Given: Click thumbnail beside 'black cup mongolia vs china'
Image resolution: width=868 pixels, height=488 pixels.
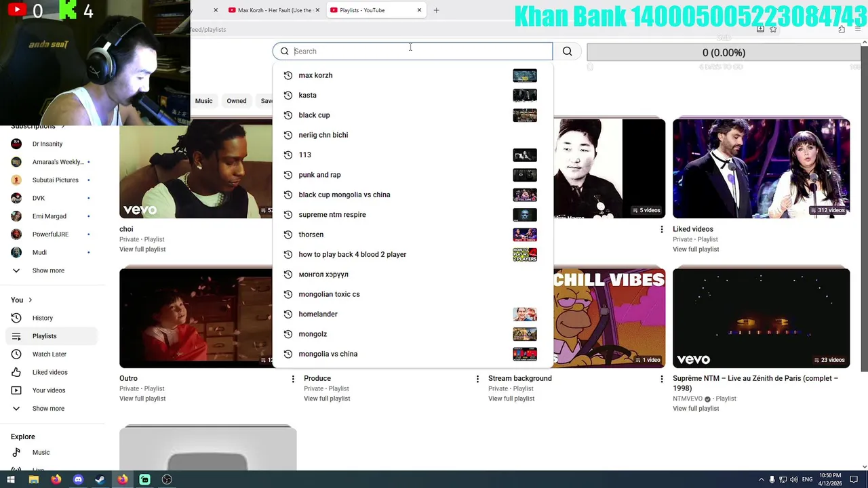Looking at the screenshot, I should 525,195.
